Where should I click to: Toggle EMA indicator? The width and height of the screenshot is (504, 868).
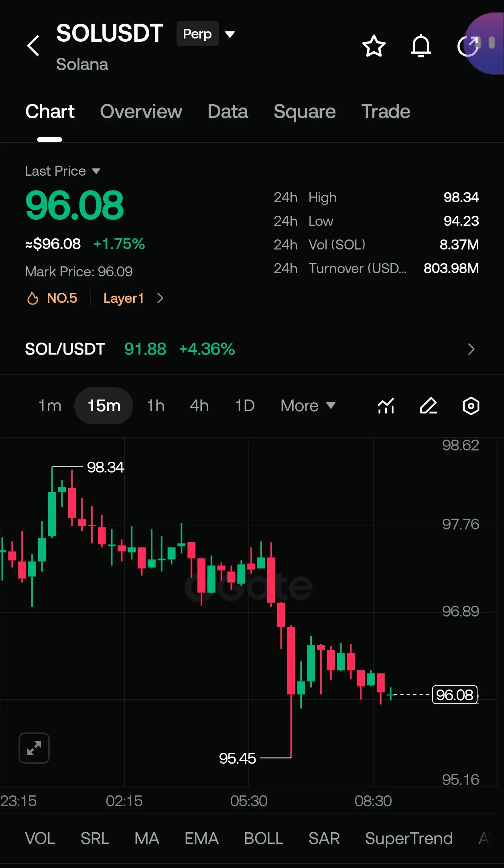pyautogui.click(x=201, y=838)
